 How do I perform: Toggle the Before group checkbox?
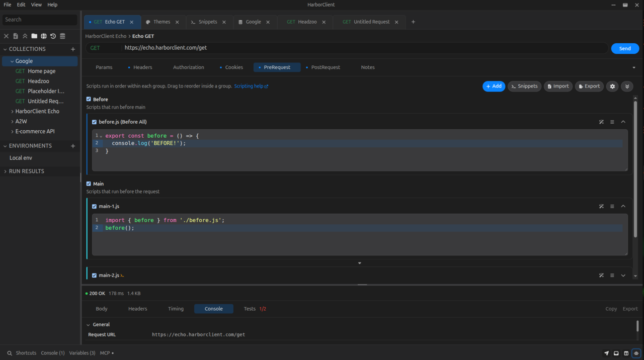89,100
